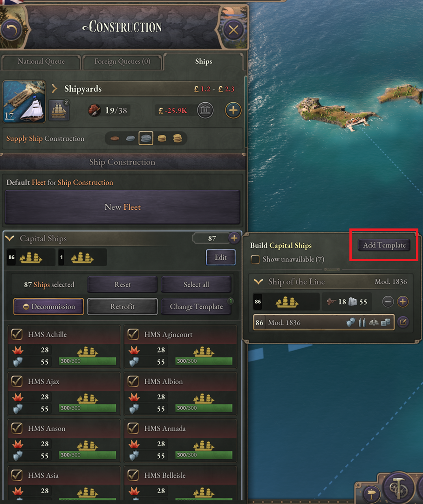Screen dimensions: 423x504
Task: Click the treasury building icon beside -25.9K
Action: click(205, 110)
